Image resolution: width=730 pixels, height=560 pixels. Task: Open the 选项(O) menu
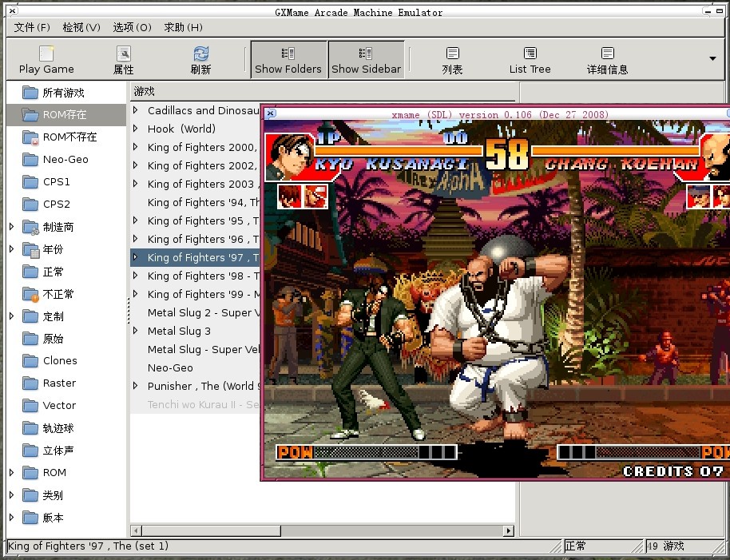[x=133, y=27]
